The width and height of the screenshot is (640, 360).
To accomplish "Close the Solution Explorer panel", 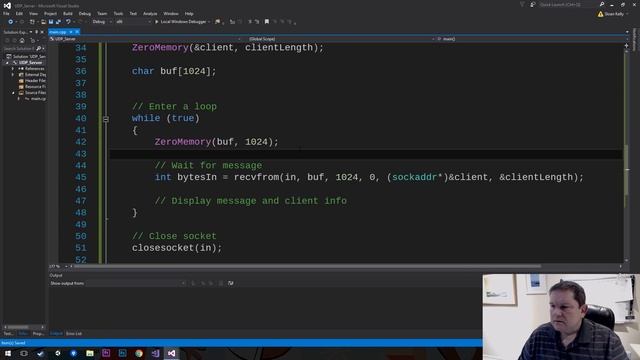I will [x=42, y=32].
